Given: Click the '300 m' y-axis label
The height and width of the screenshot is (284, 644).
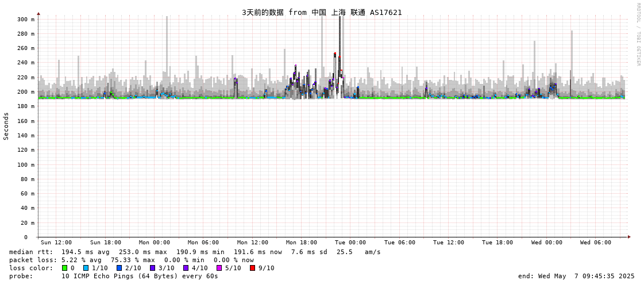Looking at the screenshot, I should (26, 20).
